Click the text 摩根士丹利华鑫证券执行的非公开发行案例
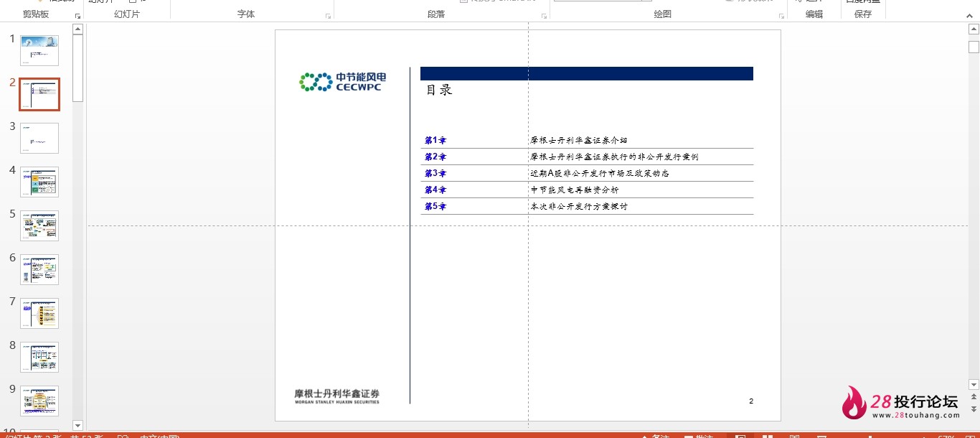980x438 pixels. (614, 157)
